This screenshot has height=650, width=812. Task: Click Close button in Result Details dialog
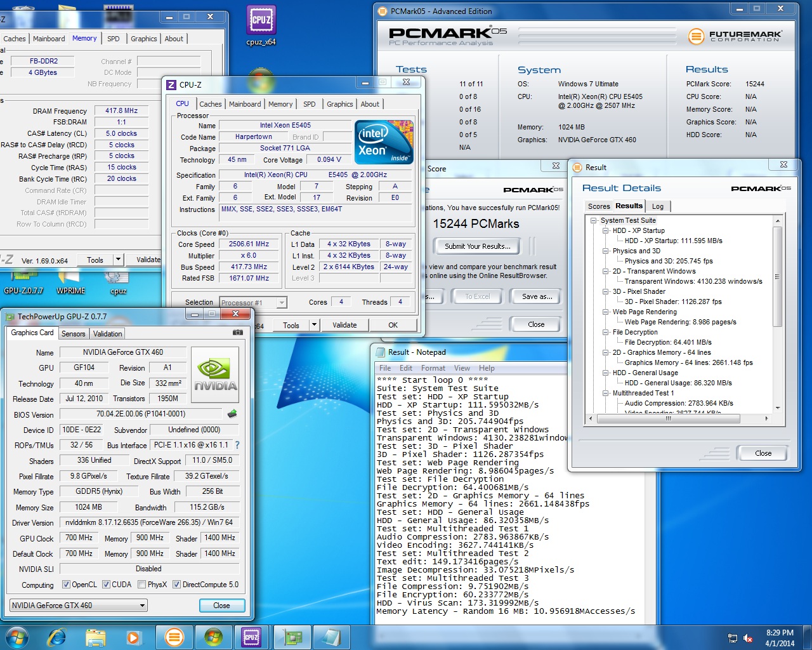[763, 453]
